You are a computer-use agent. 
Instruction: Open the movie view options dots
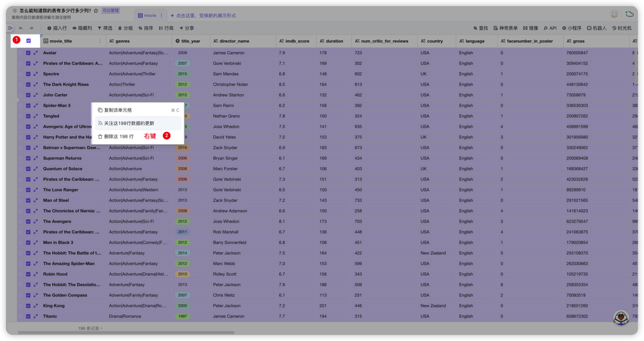pyautogui.click(x=161, y=15)
